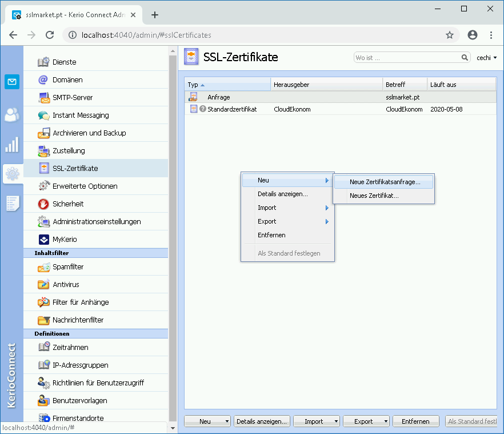The image size is (504, 434).
Task: Open the Administrationseinstellungen icon
Action: (x=43, y=221)
